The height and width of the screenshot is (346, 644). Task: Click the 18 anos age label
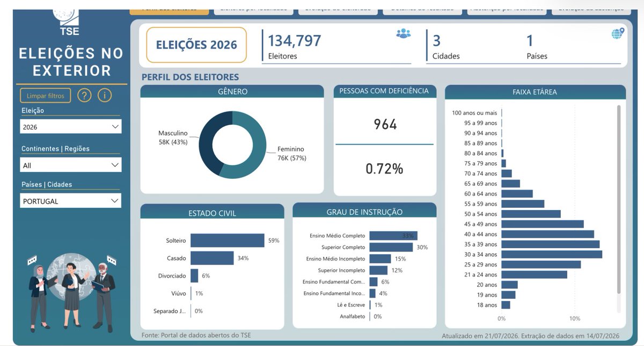point(487,305)
